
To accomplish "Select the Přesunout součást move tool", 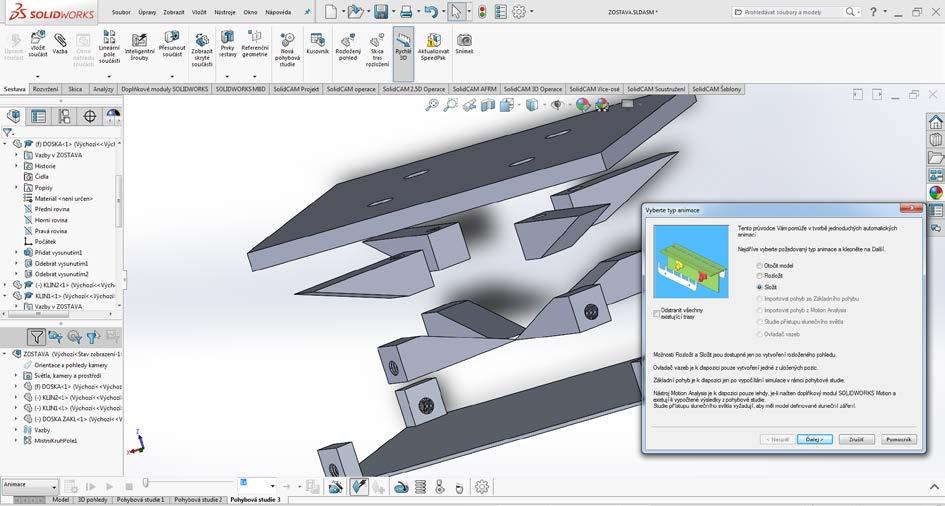I will [x=172, y=43].
